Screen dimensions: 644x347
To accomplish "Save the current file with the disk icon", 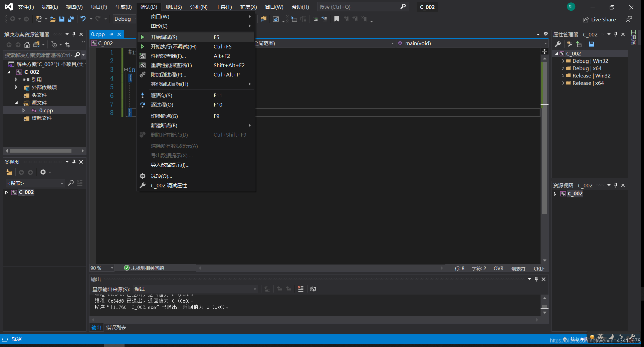I will (62, 19).
